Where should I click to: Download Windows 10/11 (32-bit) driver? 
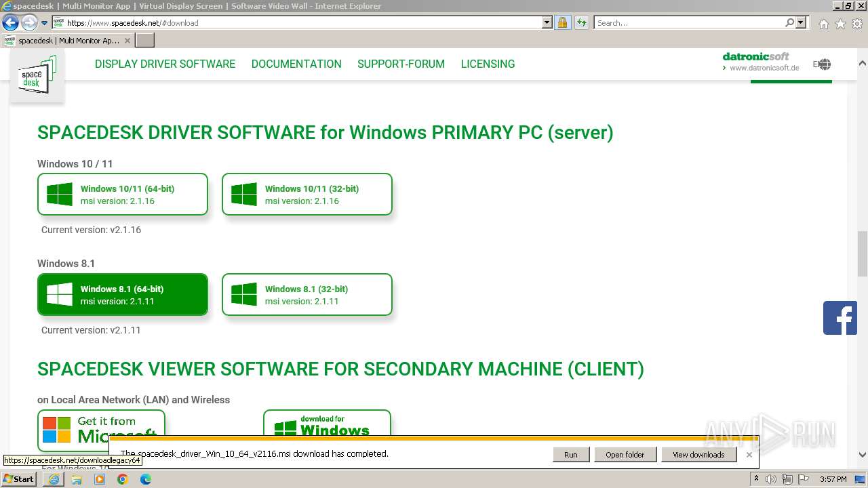point(307,195)
